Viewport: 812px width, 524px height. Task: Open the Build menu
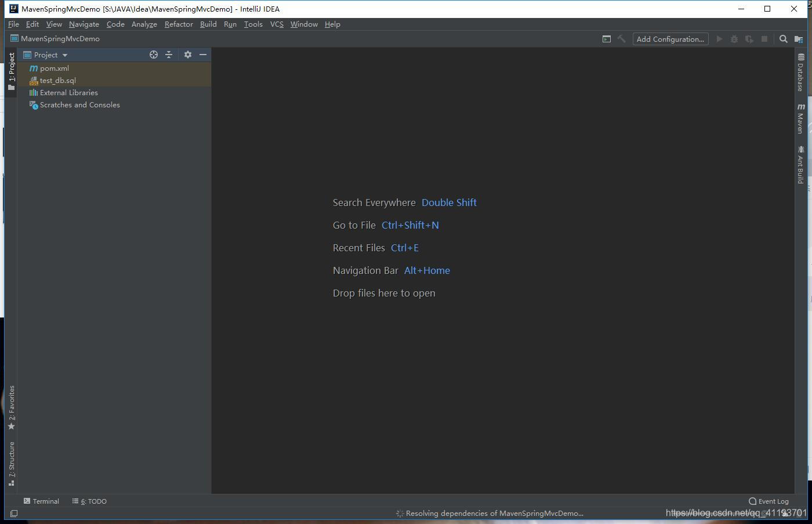(208, 24)
